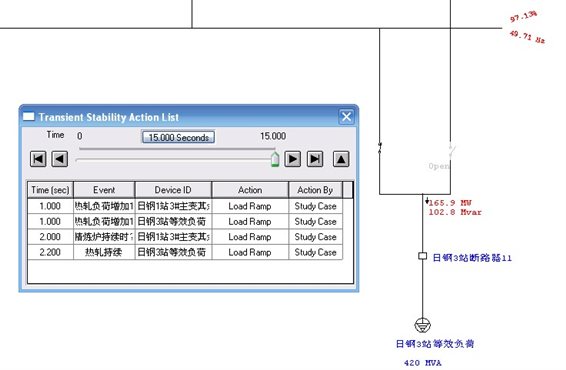Click '日钢3站等效负荷' in the 1.000 row
Screen dimensions: 566x370
click(172, 221)
